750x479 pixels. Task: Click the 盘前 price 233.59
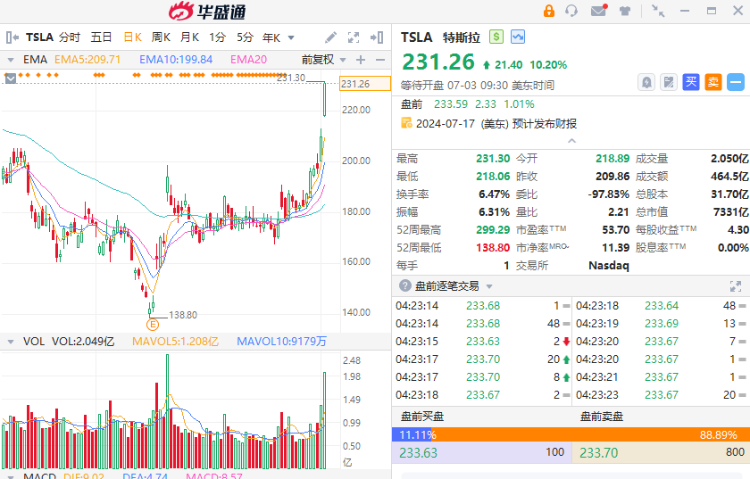(x=451, y=104)
